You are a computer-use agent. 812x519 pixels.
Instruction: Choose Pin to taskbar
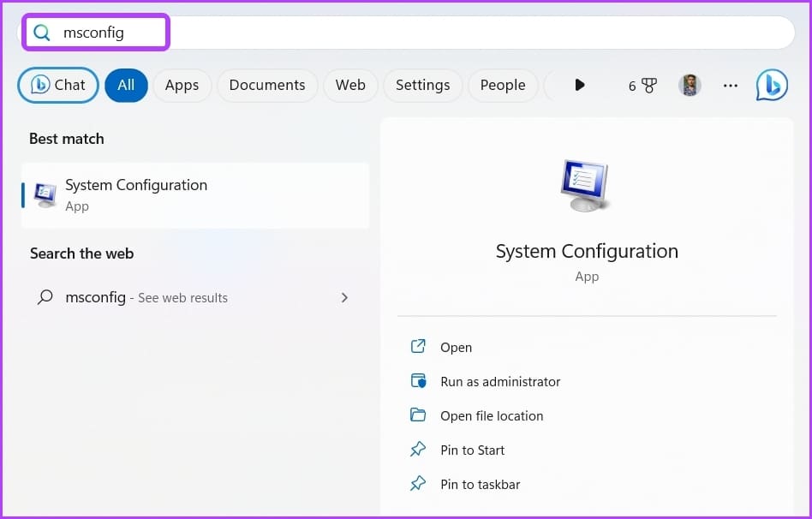point(587,484)
